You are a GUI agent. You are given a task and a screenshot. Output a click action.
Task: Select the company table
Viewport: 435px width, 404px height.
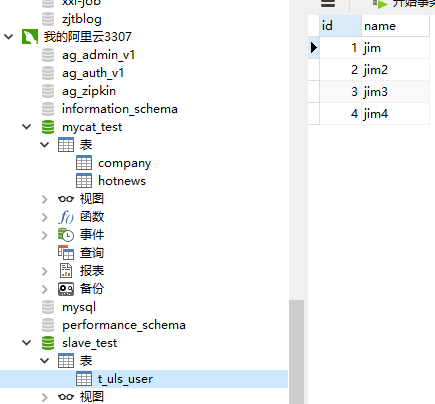pos(124,163)
